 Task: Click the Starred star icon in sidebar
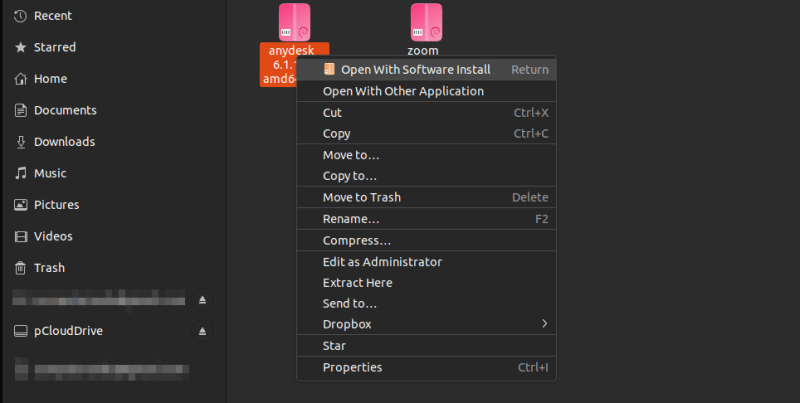(x=20, y=47)
